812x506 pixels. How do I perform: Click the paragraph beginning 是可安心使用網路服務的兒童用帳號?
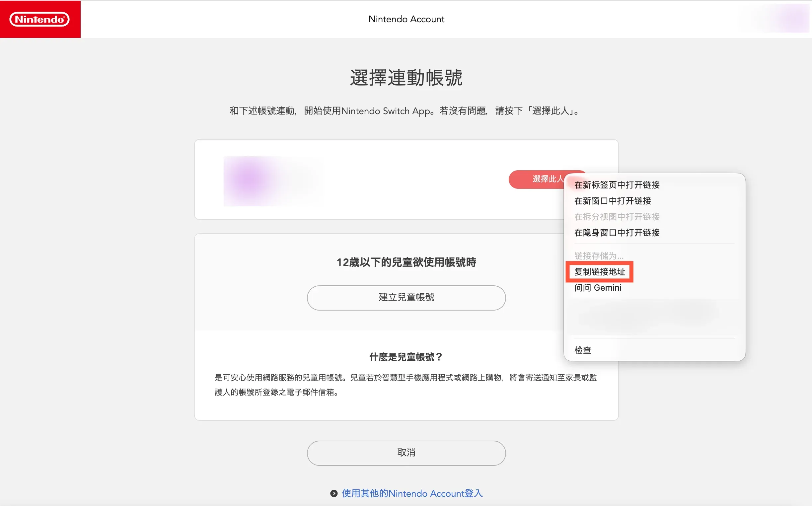(406, 385)
